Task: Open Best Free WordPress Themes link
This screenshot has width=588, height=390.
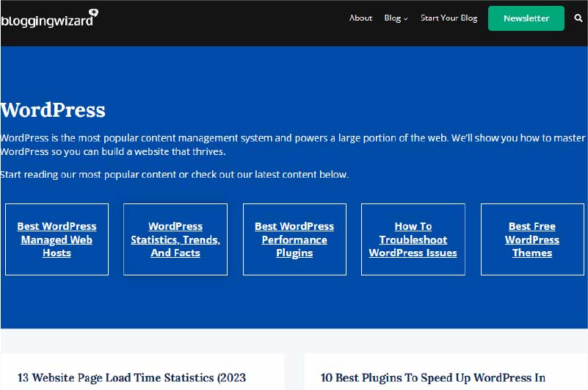Action: click(532, 239)
